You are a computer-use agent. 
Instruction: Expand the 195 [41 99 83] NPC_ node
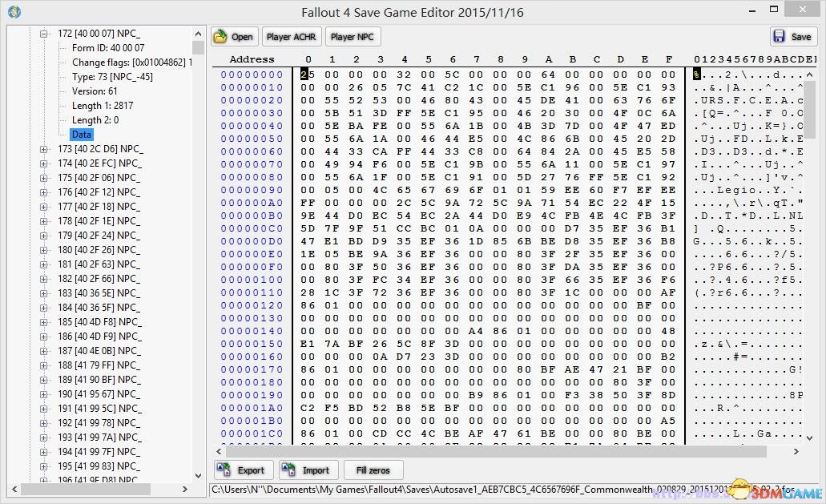click(44, 466)
